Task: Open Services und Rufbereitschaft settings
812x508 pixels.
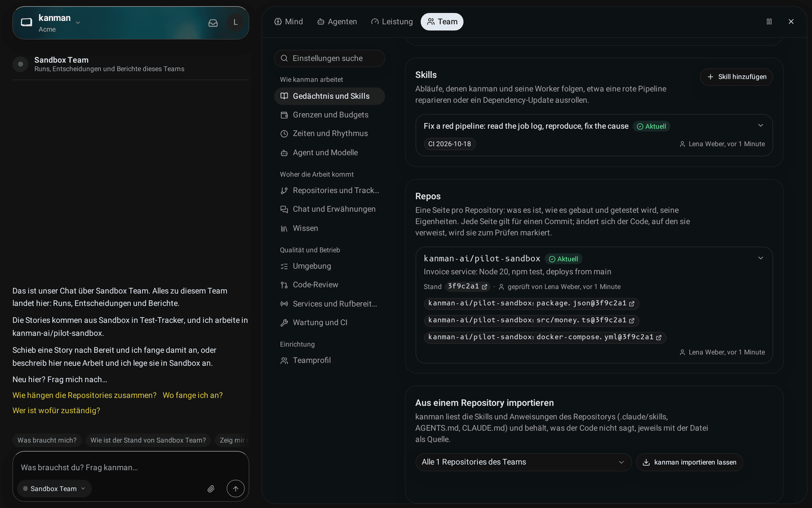Action: 329,304
